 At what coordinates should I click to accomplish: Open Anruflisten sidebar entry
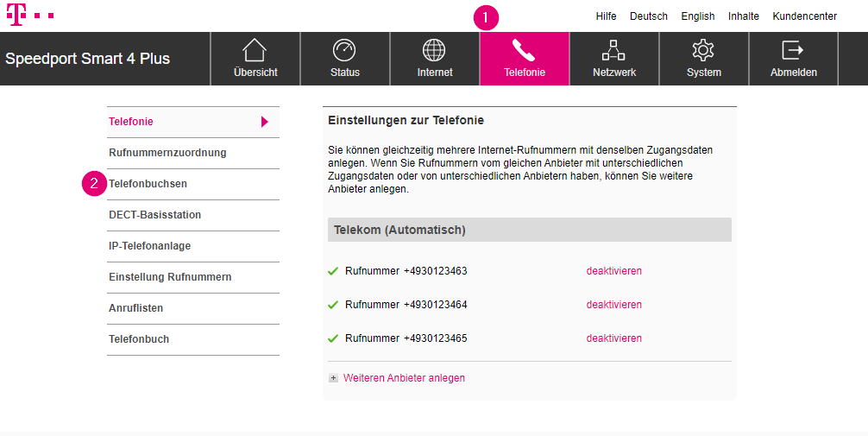point(193,308)
